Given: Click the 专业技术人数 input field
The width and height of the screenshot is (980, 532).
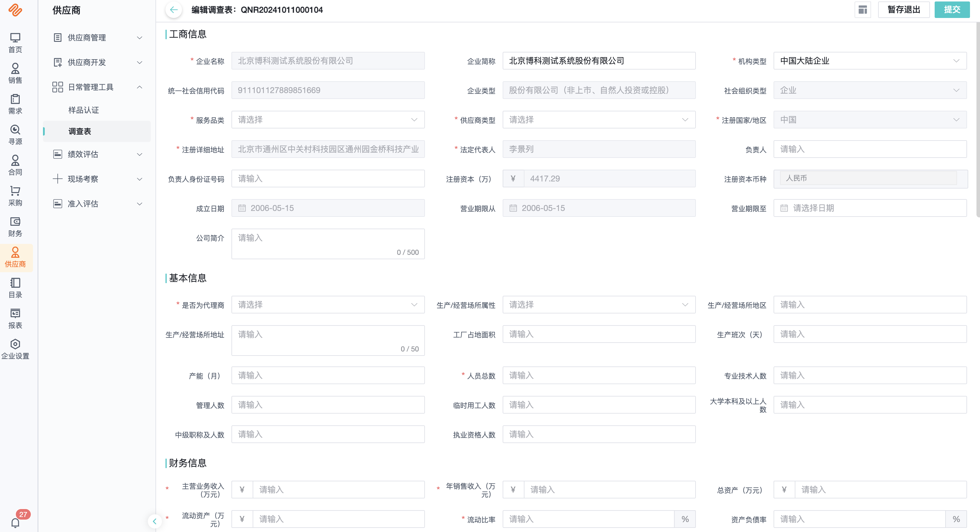Looking at the screenshot, I should coord(870,376).
